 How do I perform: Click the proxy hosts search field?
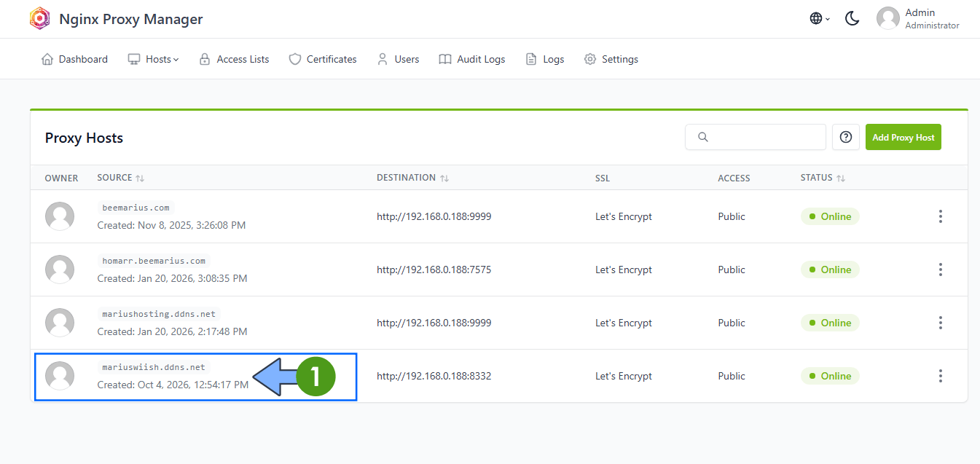pyautogui.click(x=756, y=137)
